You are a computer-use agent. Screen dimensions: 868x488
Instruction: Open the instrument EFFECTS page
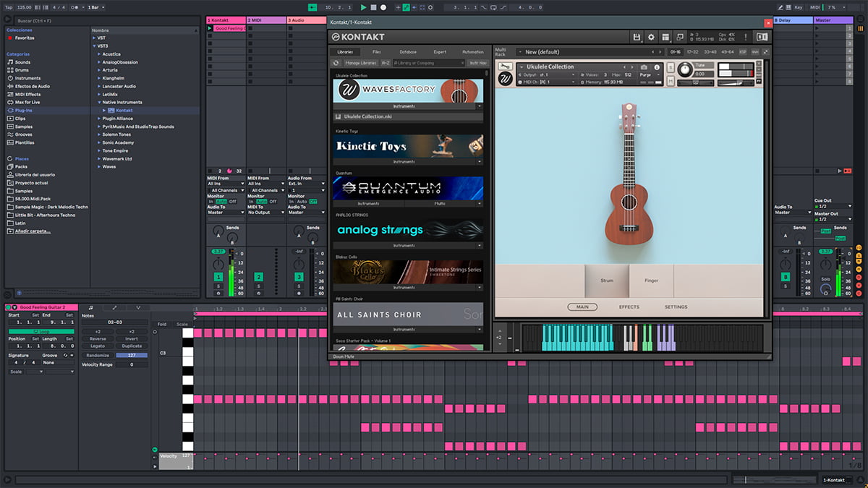[629, 307]
